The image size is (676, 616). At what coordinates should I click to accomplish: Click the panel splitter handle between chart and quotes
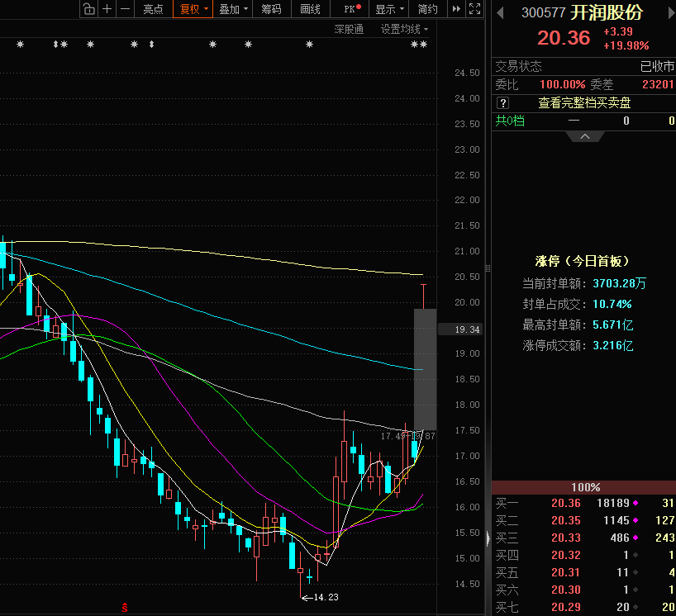click(x=488, y=268)
